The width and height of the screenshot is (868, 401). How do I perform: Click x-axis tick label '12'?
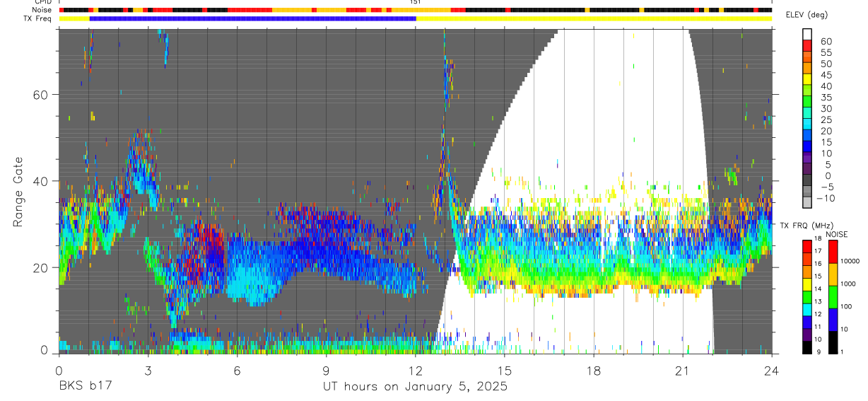click(x=415, y=371)
